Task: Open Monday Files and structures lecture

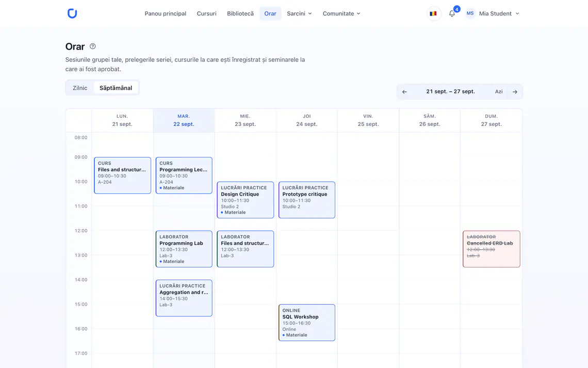Action: click(123, 175)
